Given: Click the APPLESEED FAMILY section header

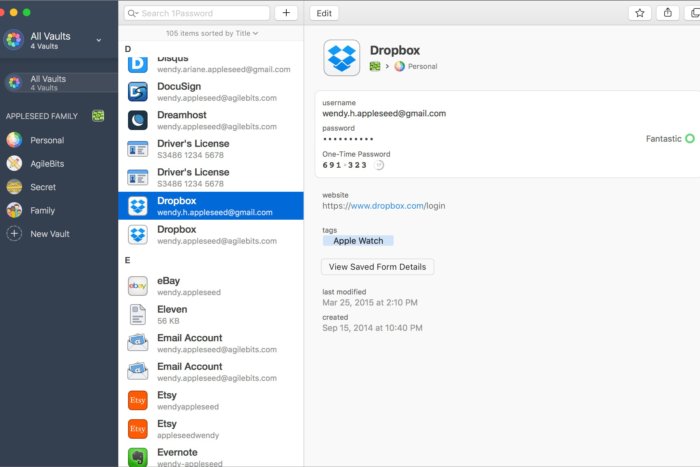Looking at the screenshot, I should [42, 116].
